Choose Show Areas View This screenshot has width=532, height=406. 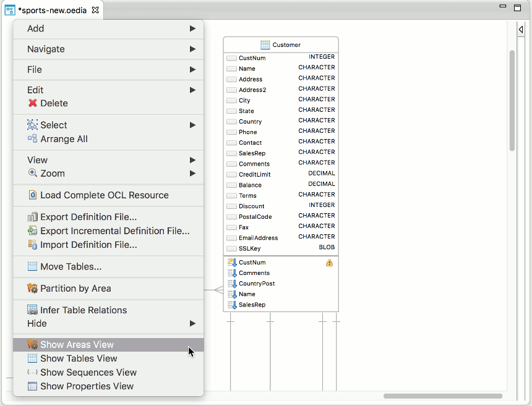click(x=77, y=345)
